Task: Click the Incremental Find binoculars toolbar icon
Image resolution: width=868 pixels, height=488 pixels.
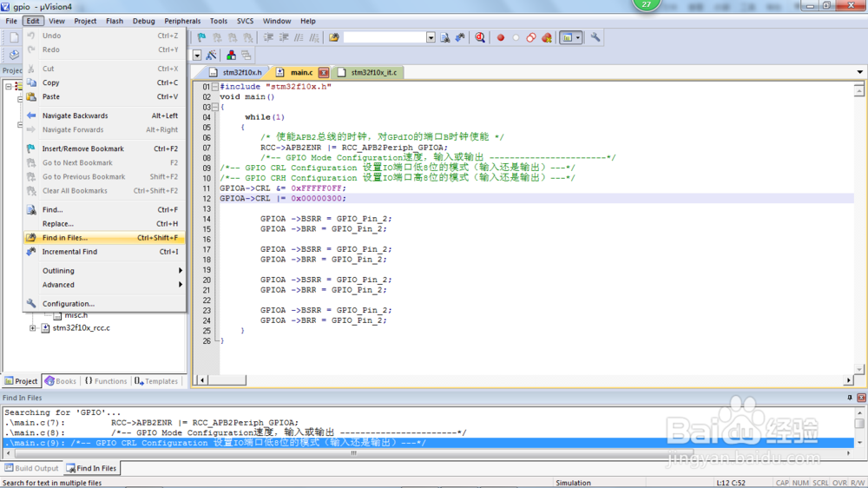Action: pos(460,37)
